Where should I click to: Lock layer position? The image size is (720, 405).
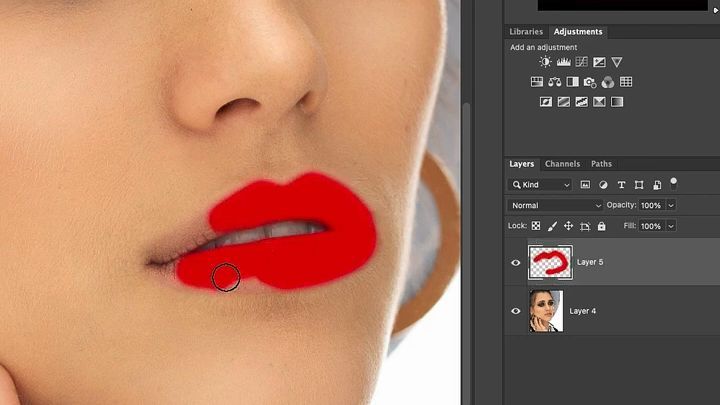568,226
